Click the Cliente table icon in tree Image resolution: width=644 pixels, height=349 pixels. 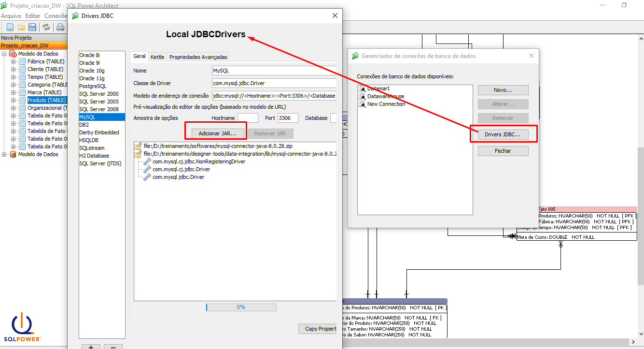(x=22, y=69)
